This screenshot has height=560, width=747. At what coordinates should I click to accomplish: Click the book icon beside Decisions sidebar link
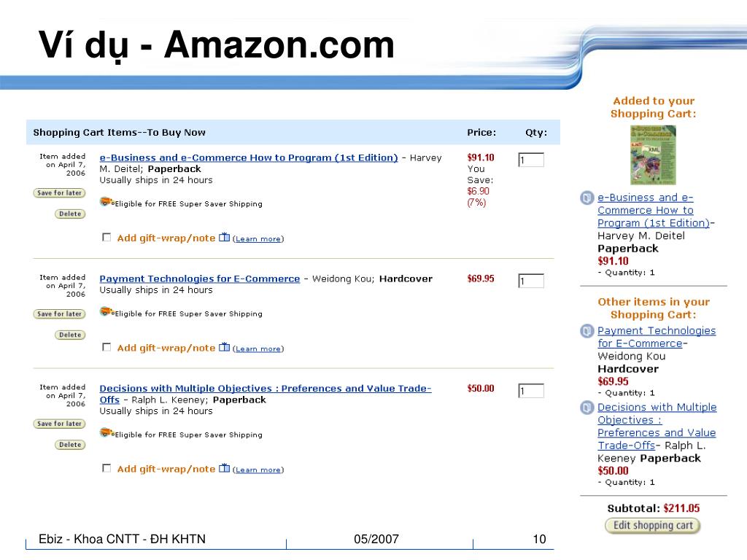587,408
